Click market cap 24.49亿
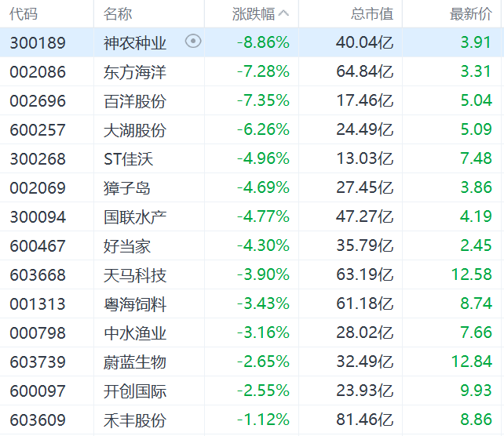Viewport: 504px width, 436px height. (x=364, y=129)
